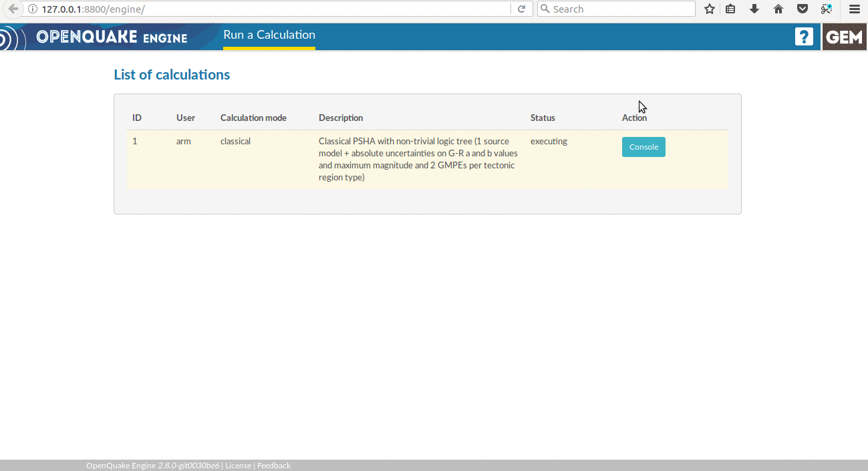Click the GEM logo in header

[845, 37]
